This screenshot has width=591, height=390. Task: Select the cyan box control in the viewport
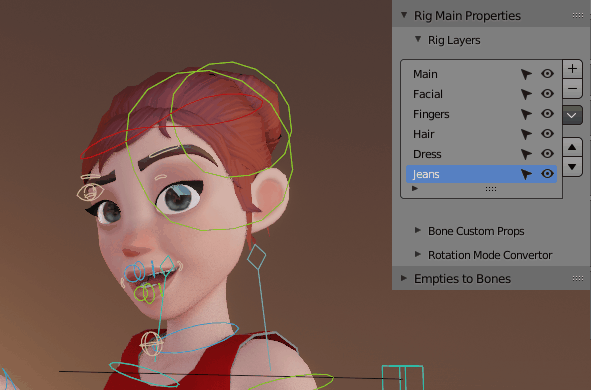coord(403,377)
